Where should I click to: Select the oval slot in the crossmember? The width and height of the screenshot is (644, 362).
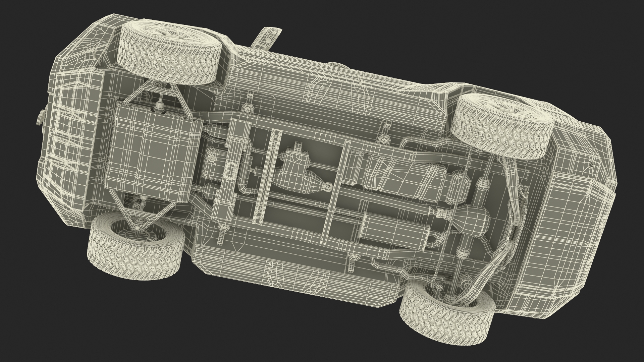(231, 170)
